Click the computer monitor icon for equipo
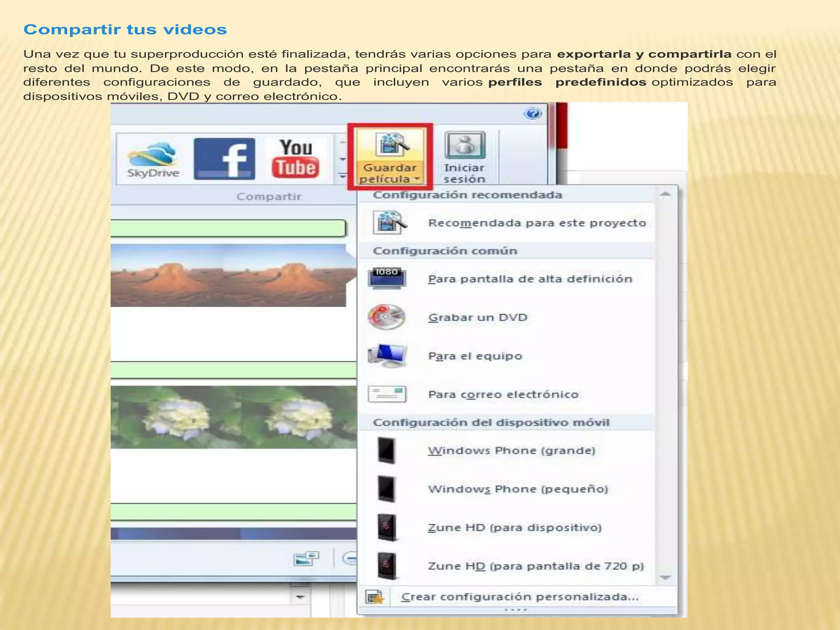Image resolution: width=840 pixels, height=630 pixels. [x=388, y=355]
